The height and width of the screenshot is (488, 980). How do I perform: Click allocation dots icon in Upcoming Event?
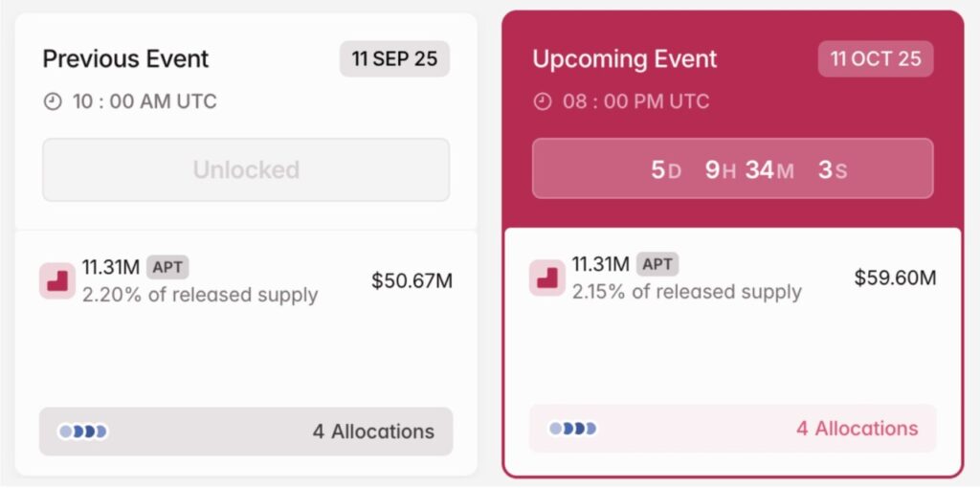pos(572,428)
